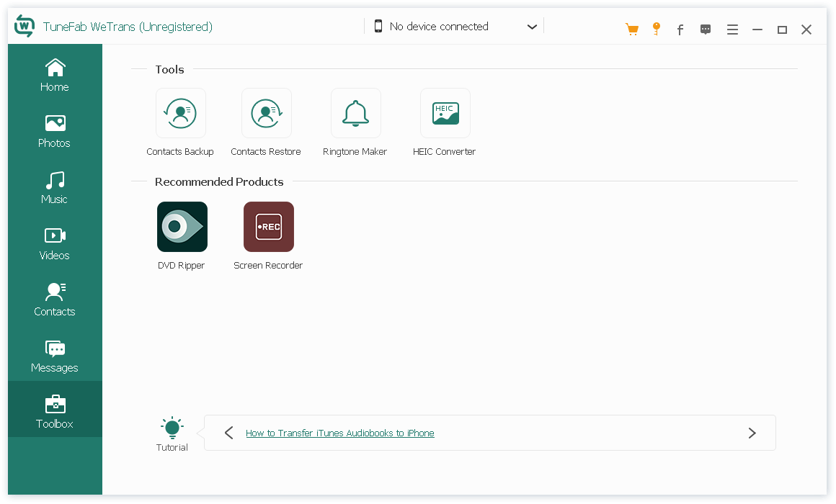
Task: Go to Home in the sidebar
Action: (55, 75)
